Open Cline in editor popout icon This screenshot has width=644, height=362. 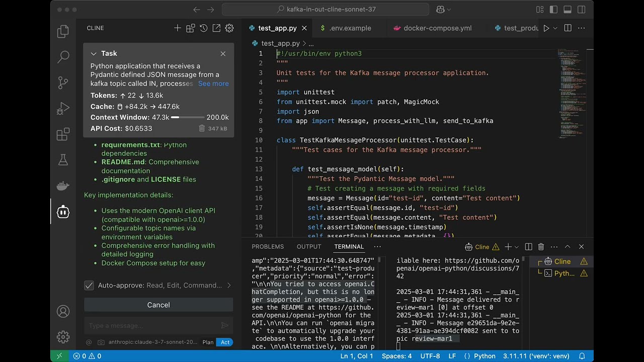pos(216,28)
